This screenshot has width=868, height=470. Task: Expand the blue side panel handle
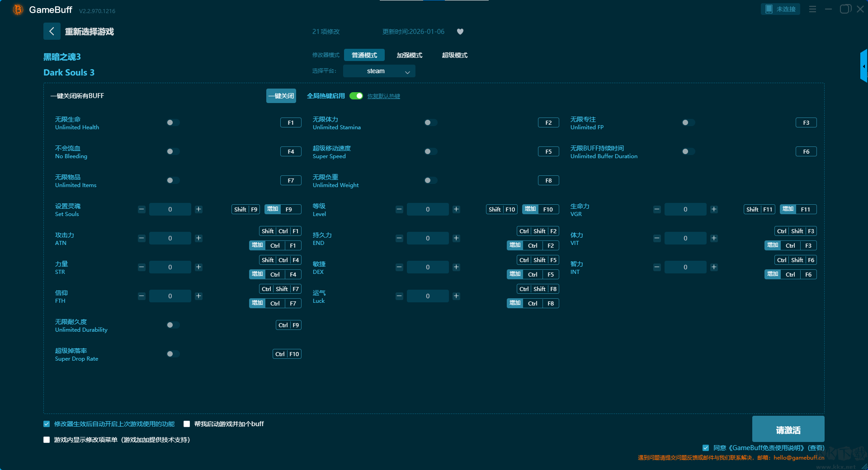(x=863, y=66)
